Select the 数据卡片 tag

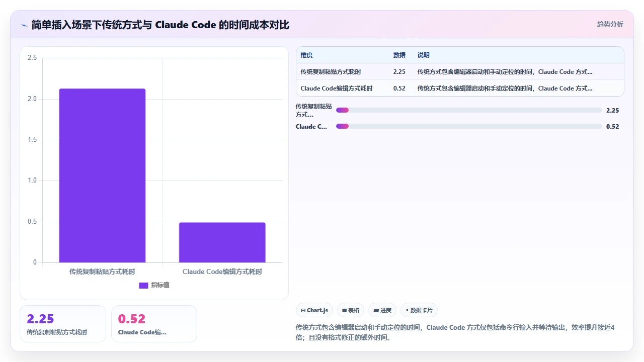pyautogui.click(x=419, y=310)
